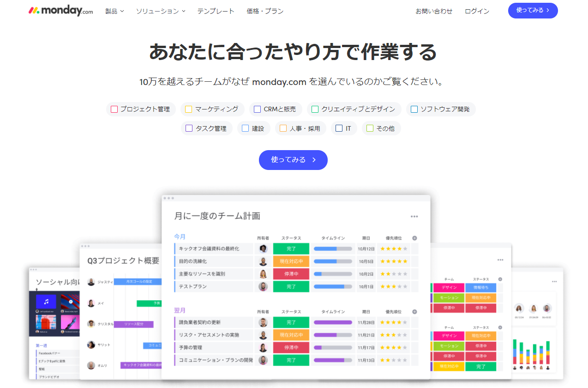
Task: Click the 11月28日 due date cell
Action: pyautogui.click(x=366, y=322)
